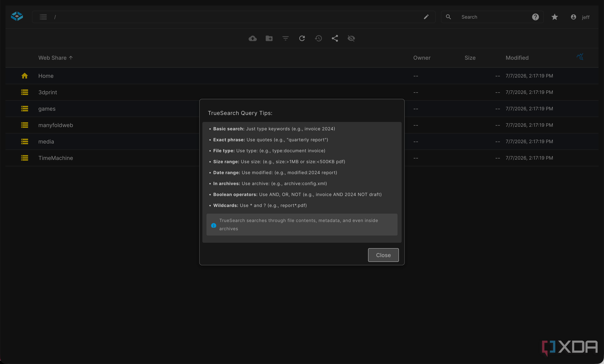Open the jeff user account menu
This screenshot has width=604, height=364.
[x=580, y=17]
